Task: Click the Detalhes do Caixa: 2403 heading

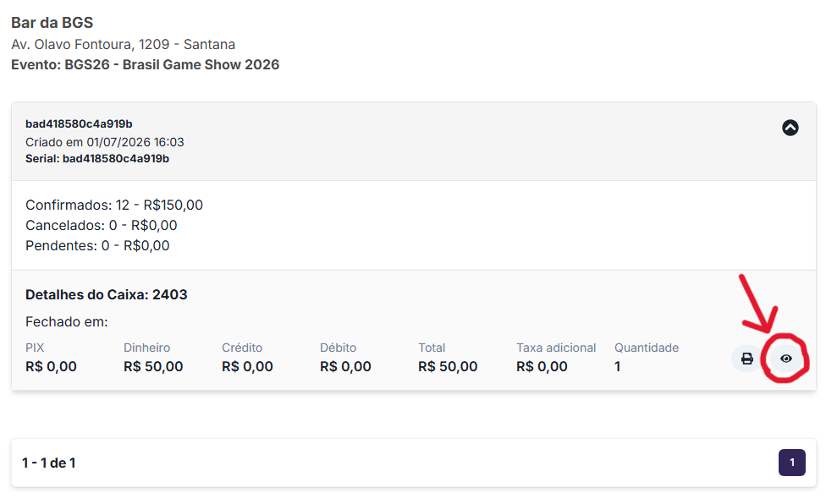Action: [107, 294]
